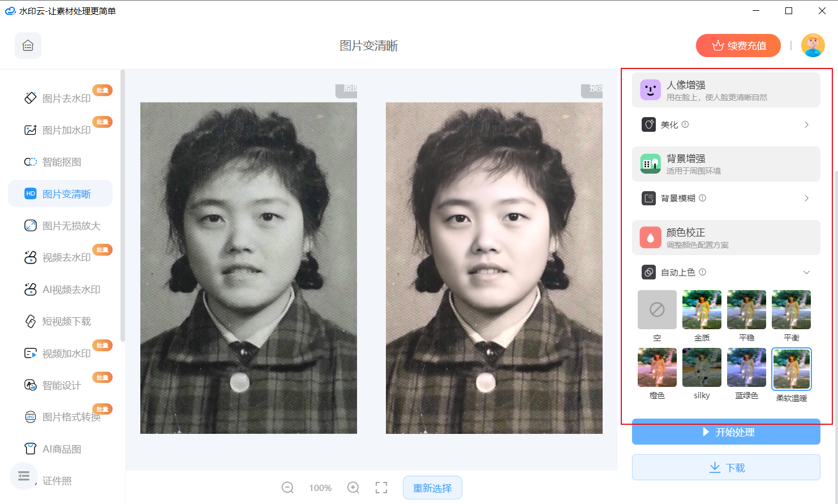Image resolution: width=838 pixels, height=504 pixels.
Task: Click the 续费充值 recharge button
Action: tap(738, 46)
